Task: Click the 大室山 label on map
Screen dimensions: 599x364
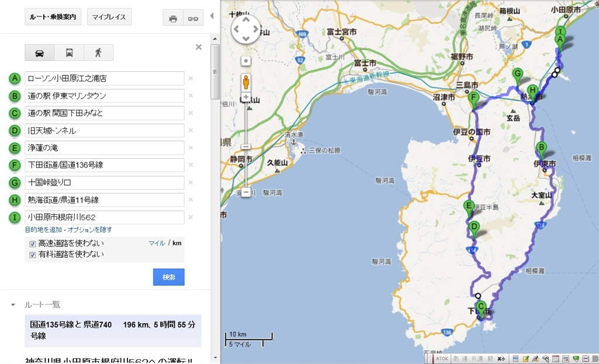Action: point(542,195)
